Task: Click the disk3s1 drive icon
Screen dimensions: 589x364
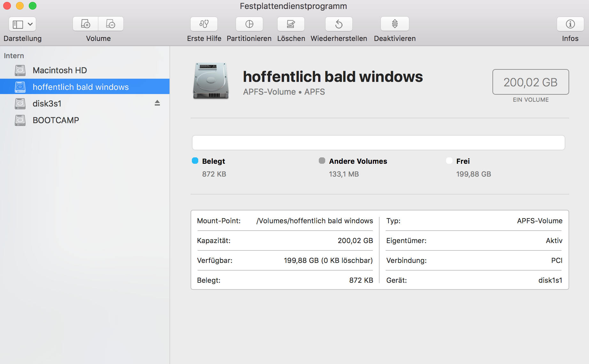Action: click(20, 104)
